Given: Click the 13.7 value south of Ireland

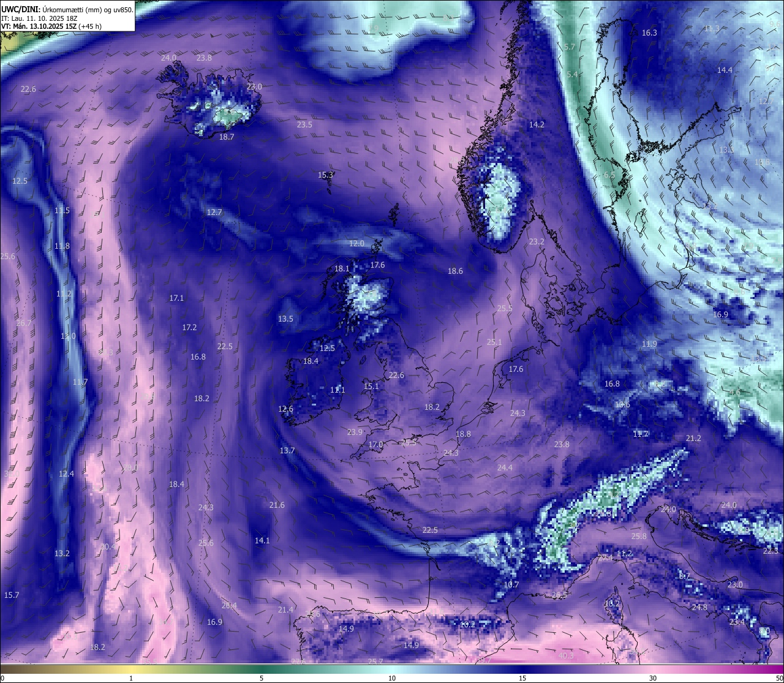Looking at the screenshot, I should click(287, 450).
